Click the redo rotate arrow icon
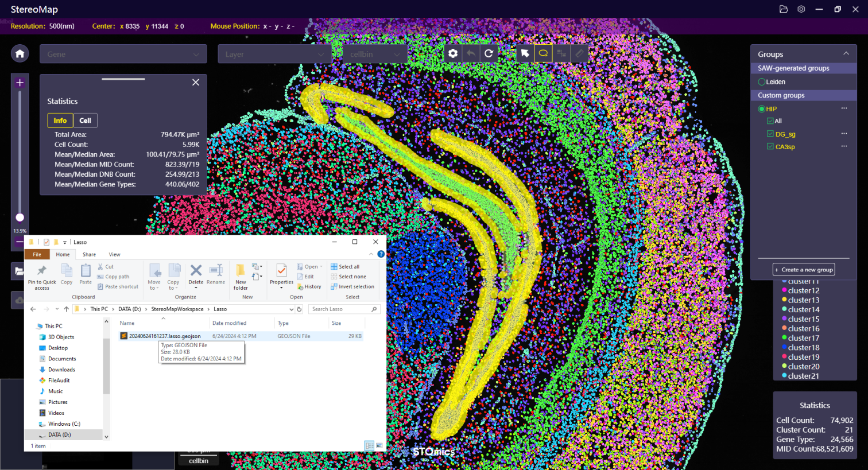This screenshot has width=868, height=470. coord(489,53)
